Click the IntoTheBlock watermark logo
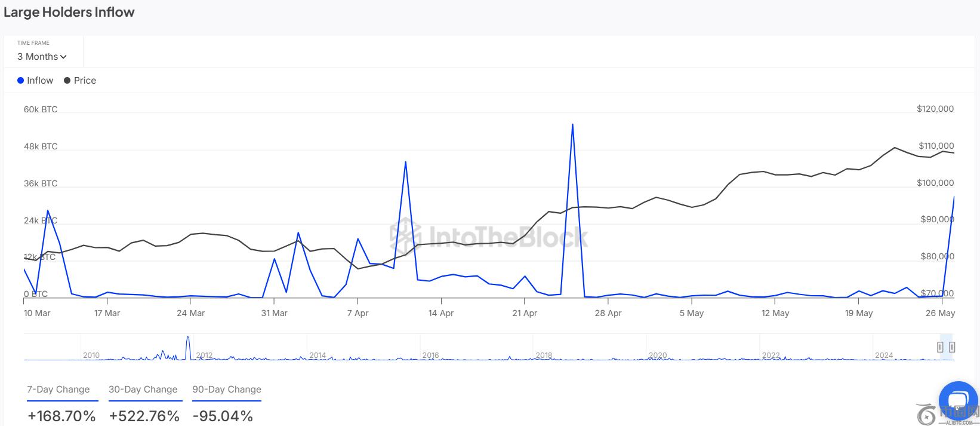The height and width of the screenshot is (426, 980). click(489, 236)
